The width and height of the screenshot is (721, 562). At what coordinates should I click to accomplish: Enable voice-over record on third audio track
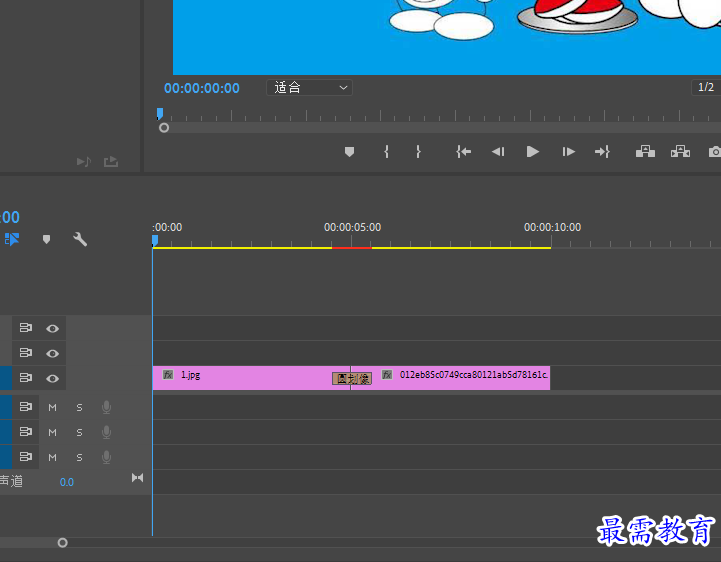[x=106, y=457]
